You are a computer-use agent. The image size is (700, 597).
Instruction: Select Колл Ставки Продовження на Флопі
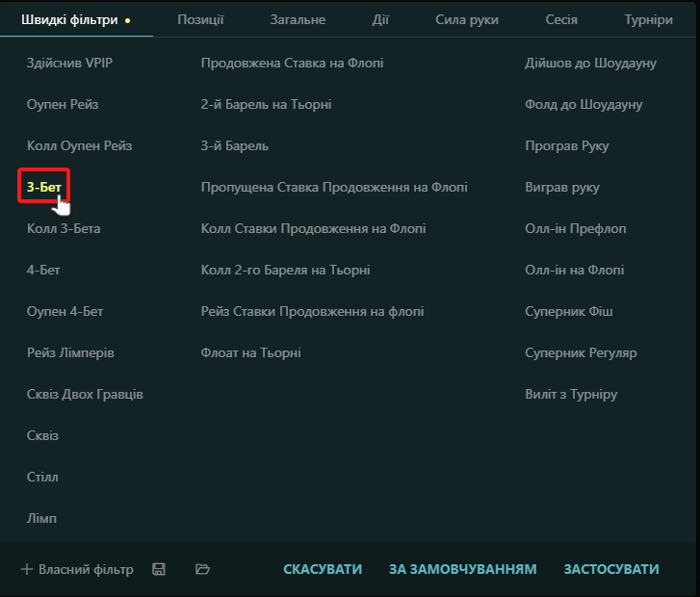(313, 228)
